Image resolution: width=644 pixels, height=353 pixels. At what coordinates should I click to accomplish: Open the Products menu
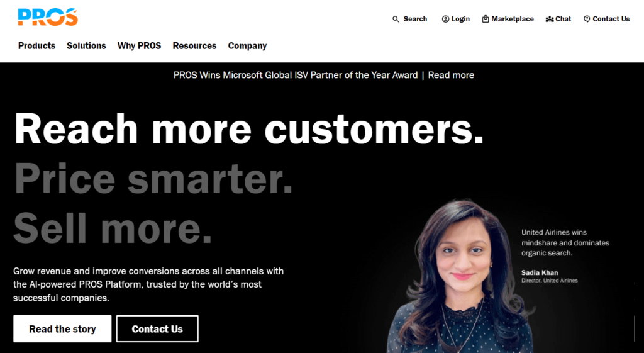coord(36,45)
